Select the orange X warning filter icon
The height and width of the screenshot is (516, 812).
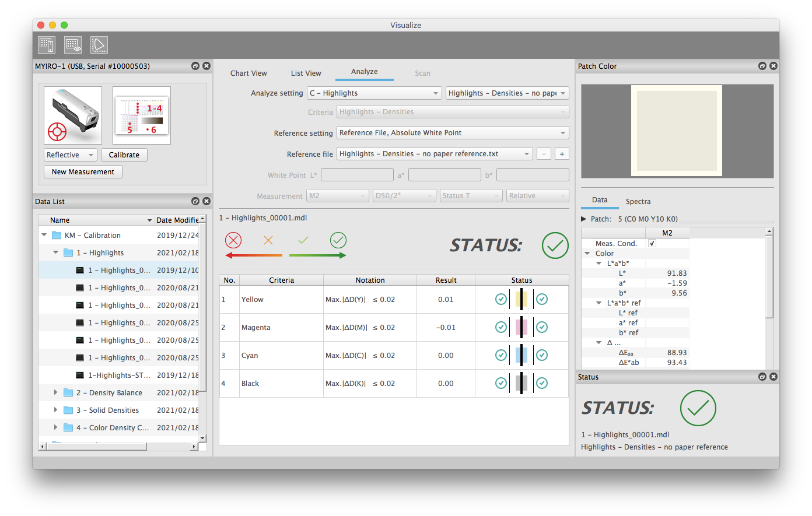(268, 240)
